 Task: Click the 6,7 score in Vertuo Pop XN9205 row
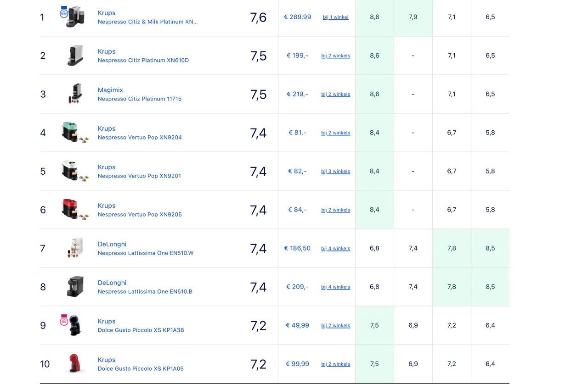(452, 210)
